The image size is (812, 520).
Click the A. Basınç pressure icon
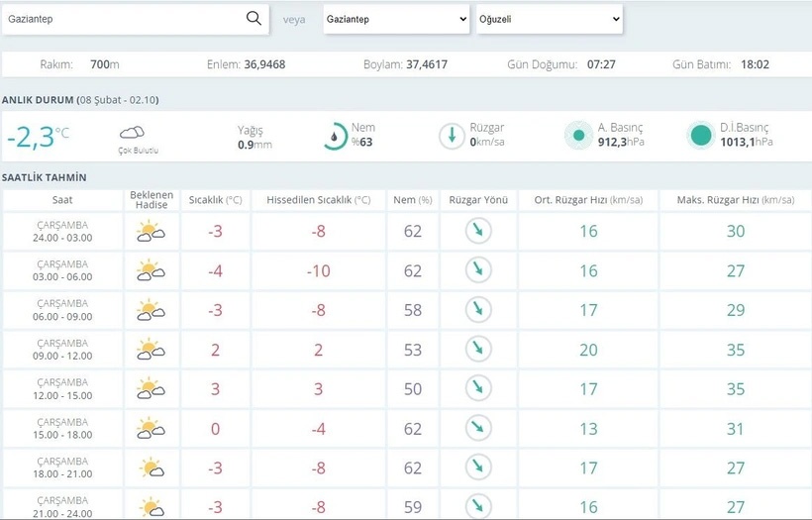coord(577,136)
